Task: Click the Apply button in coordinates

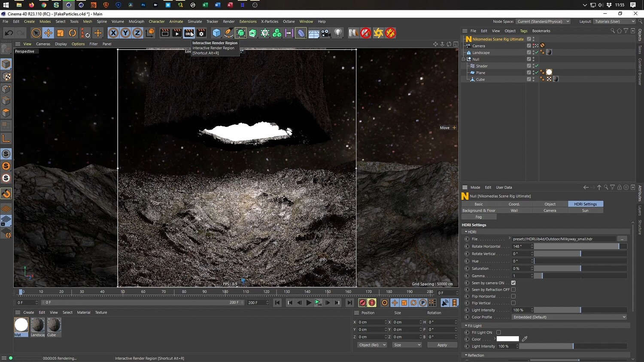Action: coord(442,345)
